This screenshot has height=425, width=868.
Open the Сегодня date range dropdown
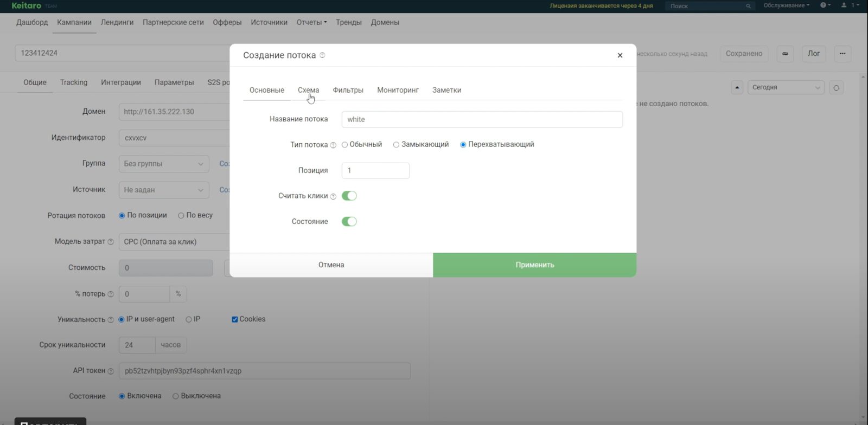pyautogui.click(x=786, y=88)
